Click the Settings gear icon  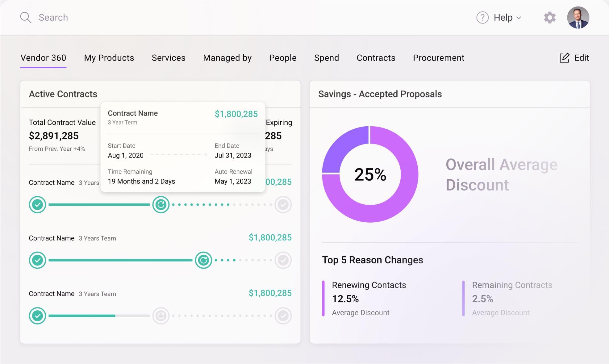(550, 17)
